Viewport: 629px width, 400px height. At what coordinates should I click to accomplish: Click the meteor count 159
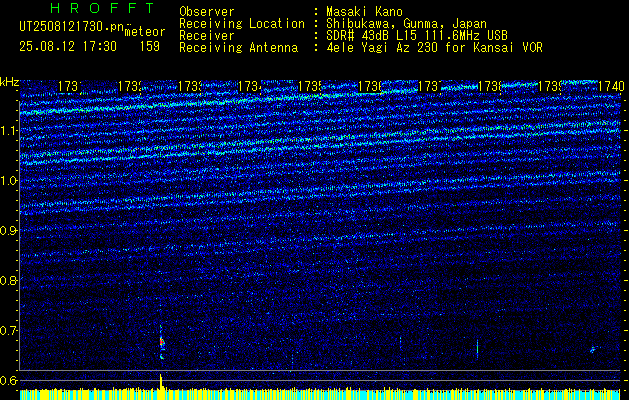point(150,46)
